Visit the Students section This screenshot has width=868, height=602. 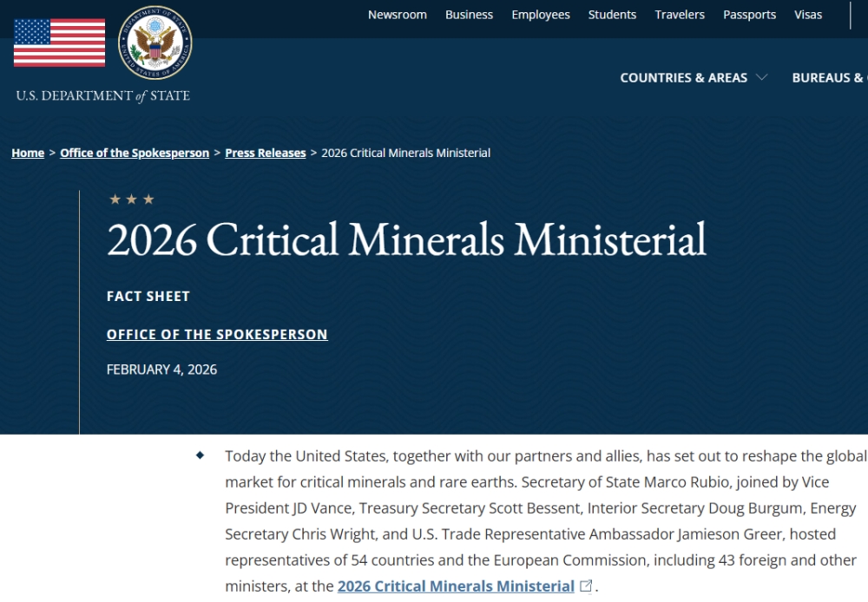[612, 15]
